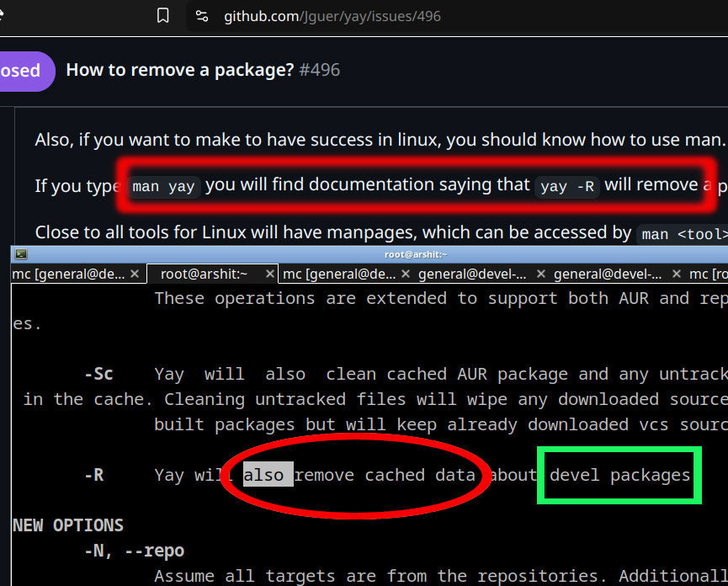The width and height of the screenshot is (728, 586).
Task: Click the #496 issue number
Action: 320,70
